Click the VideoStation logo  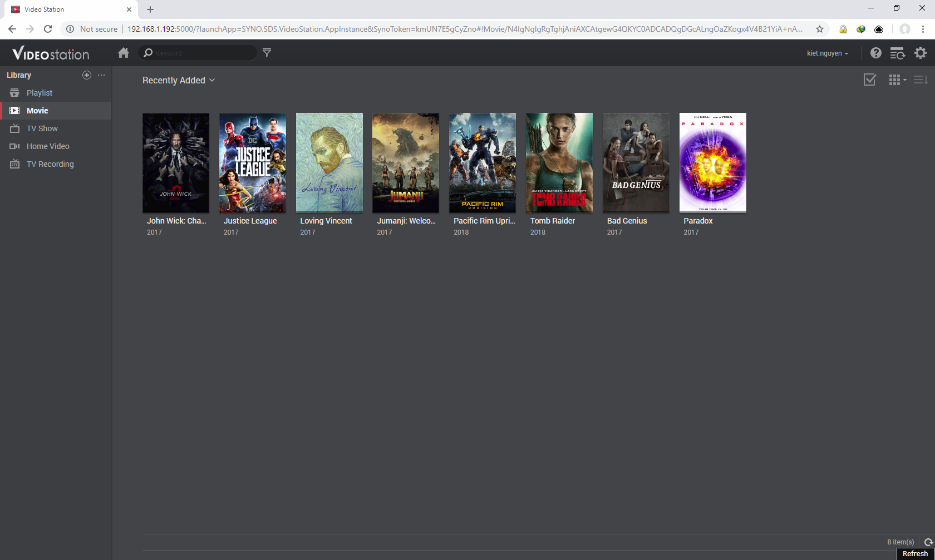click(x=51, y=53)
